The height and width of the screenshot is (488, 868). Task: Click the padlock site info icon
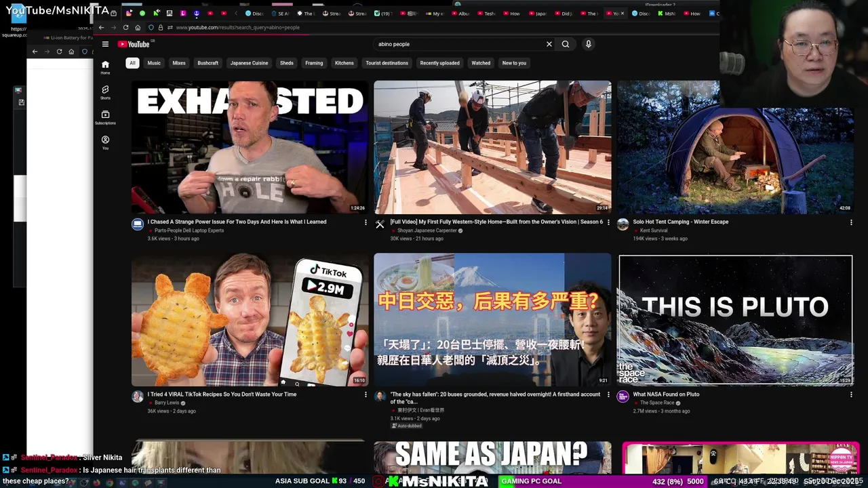[x=160, y=28]
